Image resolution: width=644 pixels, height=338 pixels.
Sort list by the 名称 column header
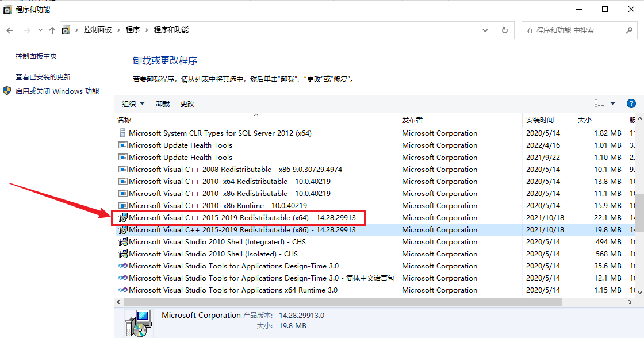pyautogui.click(x=256, y=120)
